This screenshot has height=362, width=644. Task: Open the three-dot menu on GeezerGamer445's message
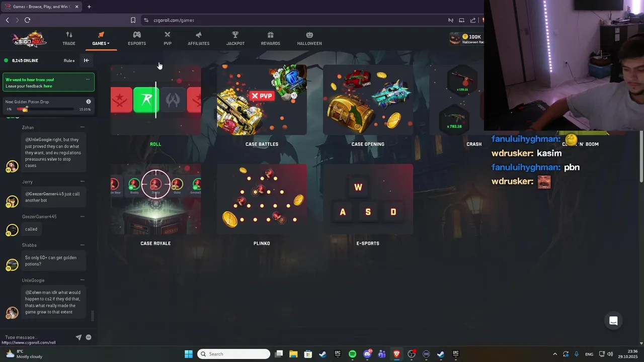point(83,217)
